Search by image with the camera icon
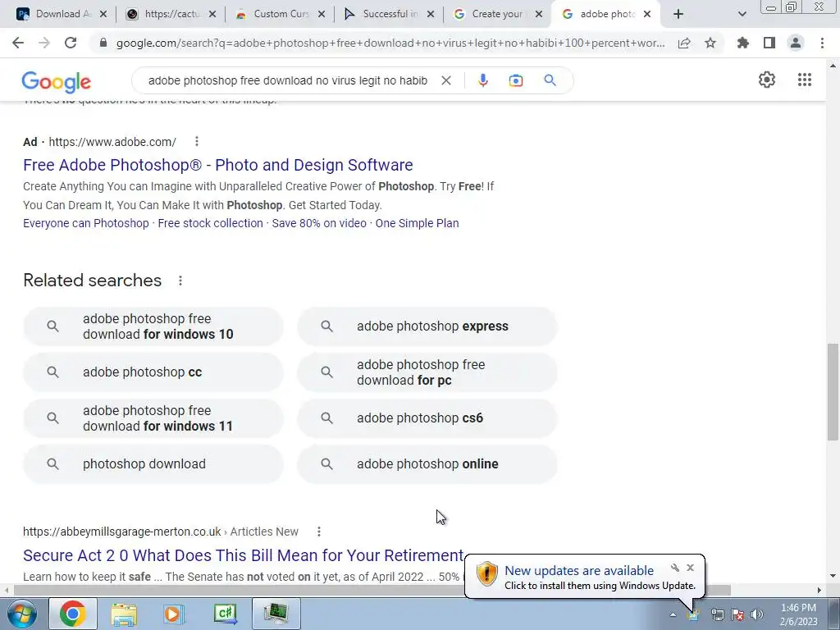Screen dimensions: 840x630 (516, 80)
